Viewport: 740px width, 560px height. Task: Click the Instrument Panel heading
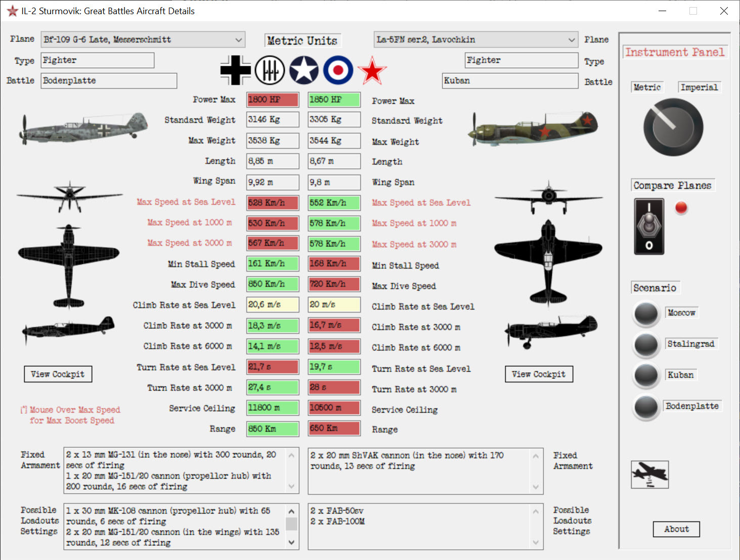click(675, 52)
